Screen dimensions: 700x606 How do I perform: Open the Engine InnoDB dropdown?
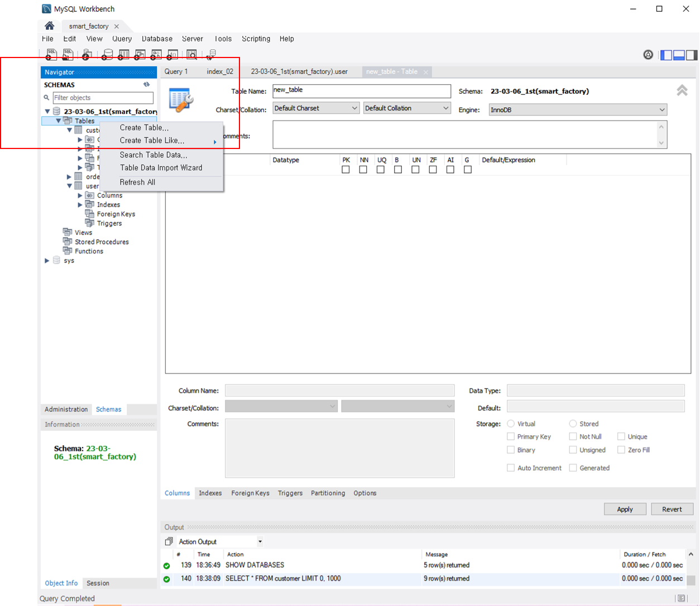[x=578, y=110]
